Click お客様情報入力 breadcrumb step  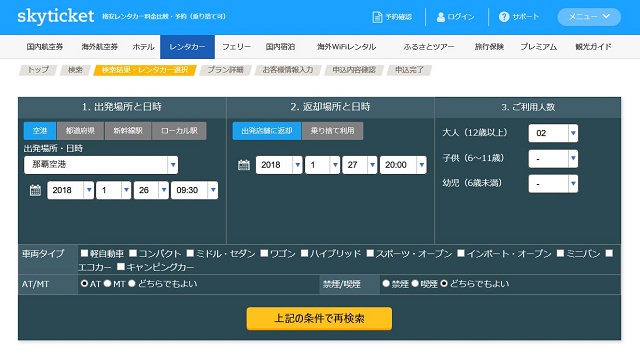288,70
